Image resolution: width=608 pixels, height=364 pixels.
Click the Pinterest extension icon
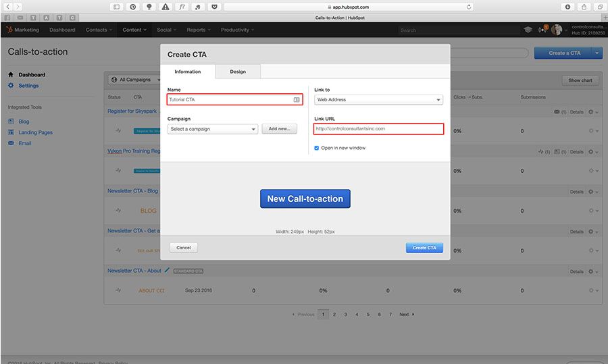tap(132, 7)
